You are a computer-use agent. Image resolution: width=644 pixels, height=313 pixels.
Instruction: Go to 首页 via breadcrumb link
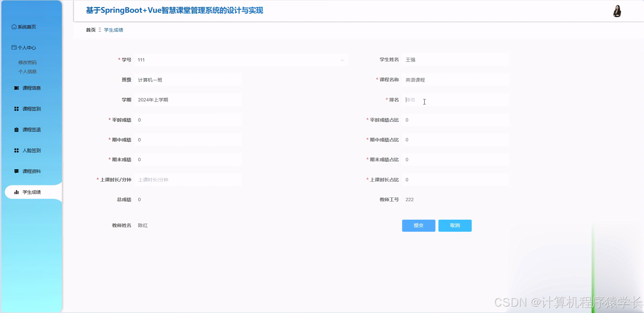click(x=90, y=30)
